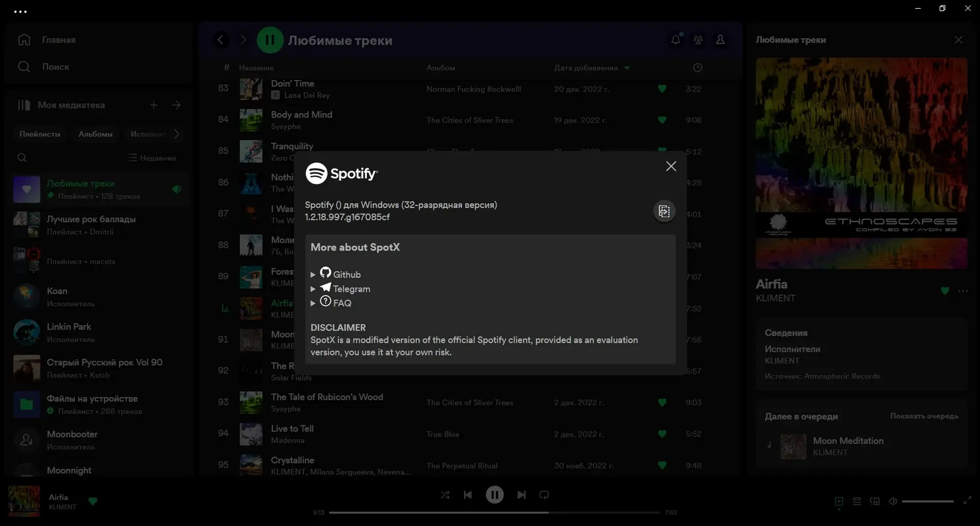Unlike the Live to Tell track
This screenshot has height=526, width=980.
pyautogui.click(x=662, y=434)
